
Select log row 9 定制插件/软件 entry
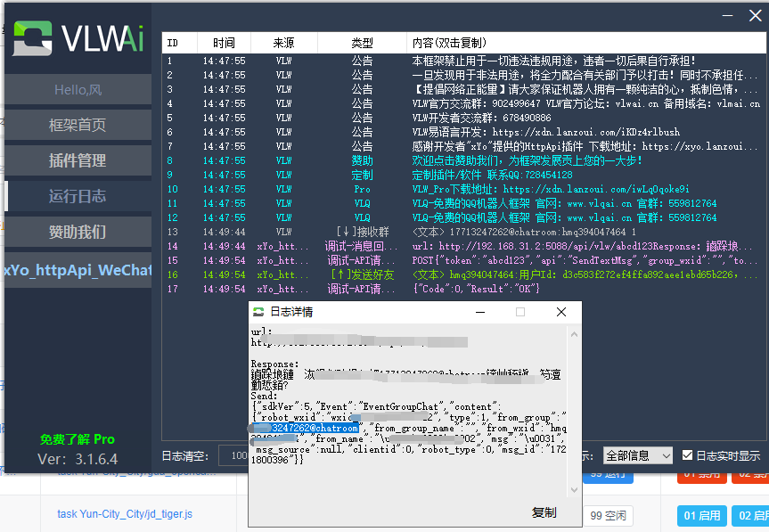click(463, 175)
